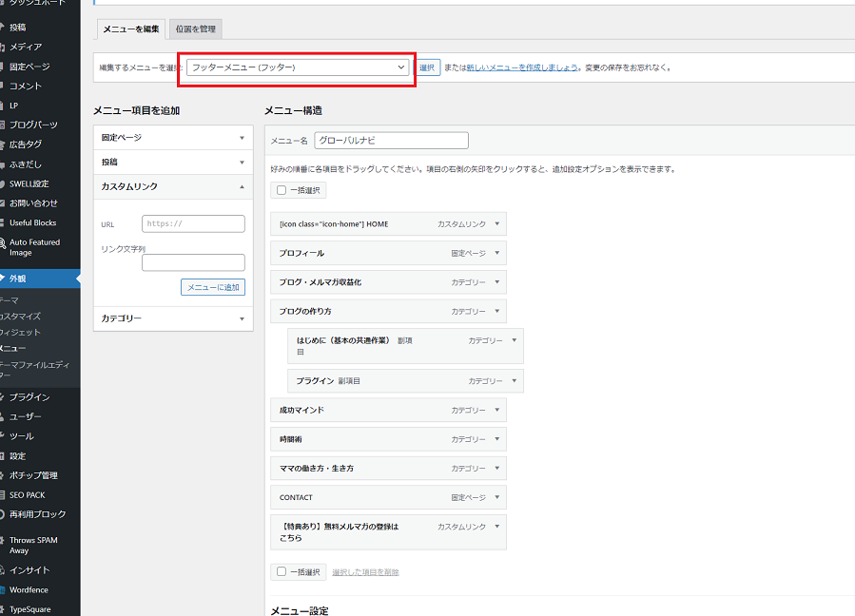Collapse the カスタムリンク accordion section

pyautogui.click(x=173, y=187)
